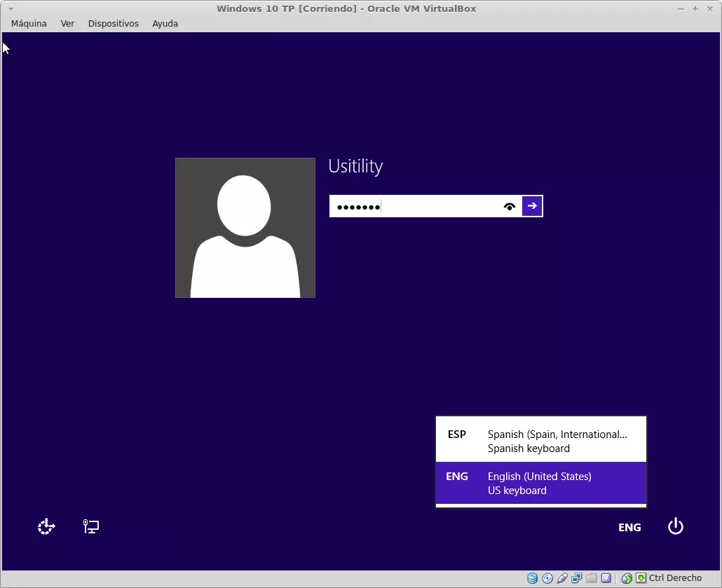The width and height of the screenshot is (722, 588).
Task: Select Spanish keyboard layout ESP
Action: click(x=540, y=441)
